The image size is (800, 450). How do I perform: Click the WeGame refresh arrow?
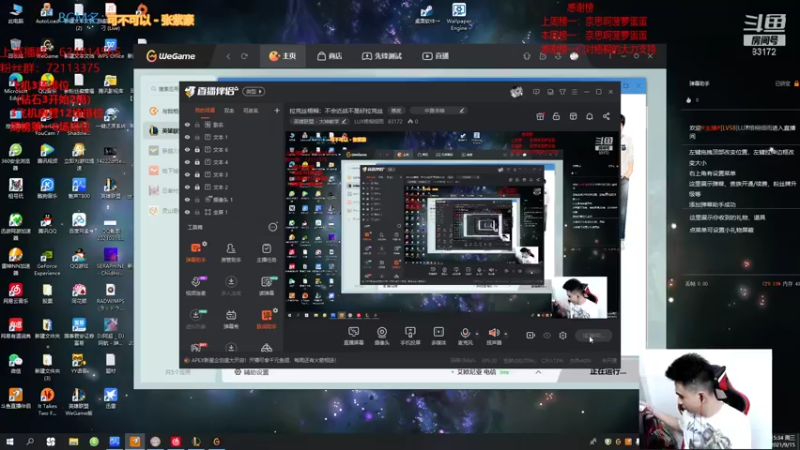[244, 56]
